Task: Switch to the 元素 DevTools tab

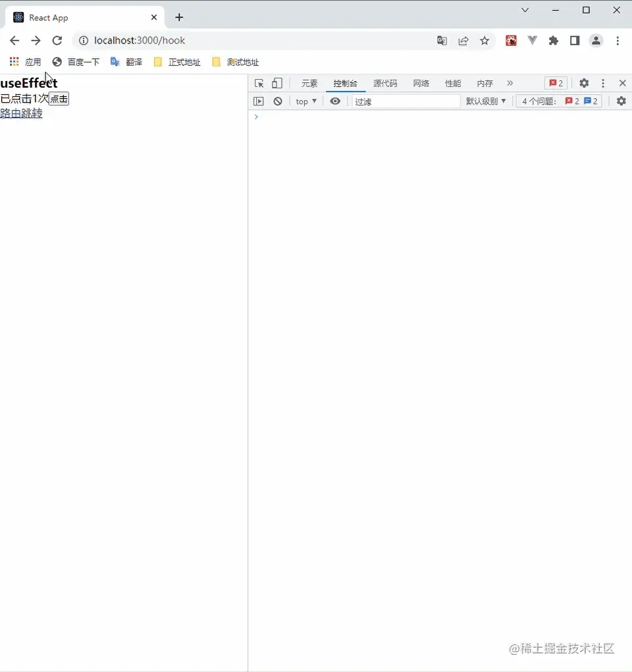Action: [x=309, y=83]
